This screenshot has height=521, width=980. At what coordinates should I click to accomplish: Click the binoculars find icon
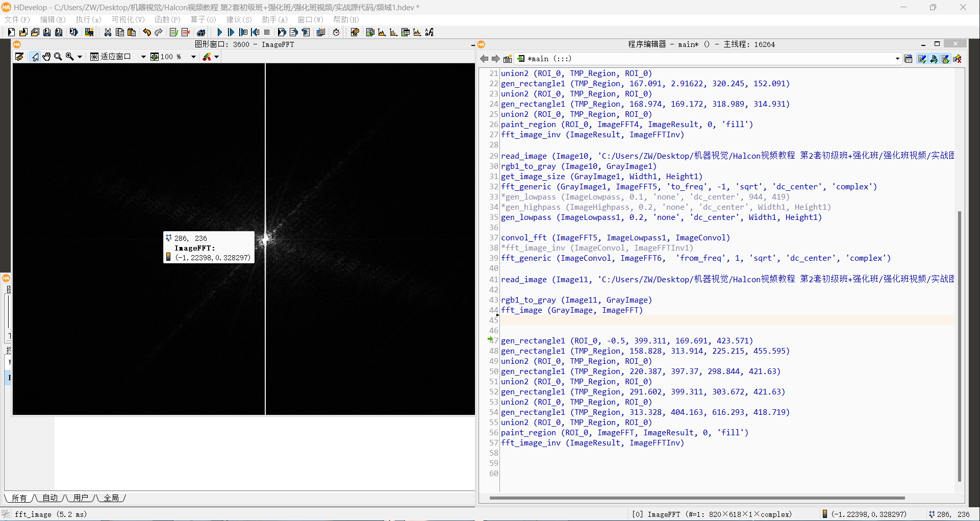tap(201, 32)
